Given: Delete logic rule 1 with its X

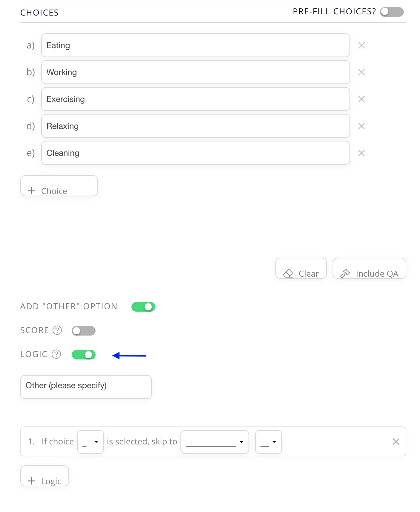Looking at the screenshot, I should pos(396,441).
